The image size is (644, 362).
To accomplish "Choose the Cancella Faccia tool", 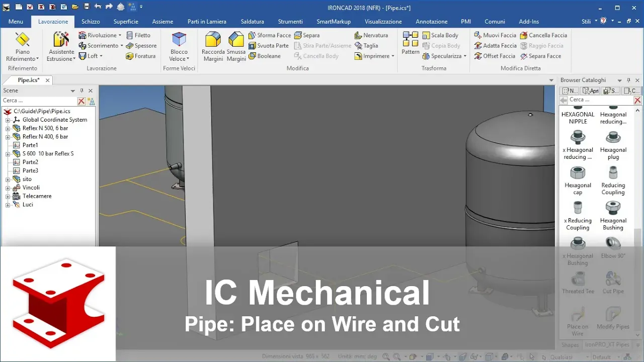I will click(x=543, y=35).
